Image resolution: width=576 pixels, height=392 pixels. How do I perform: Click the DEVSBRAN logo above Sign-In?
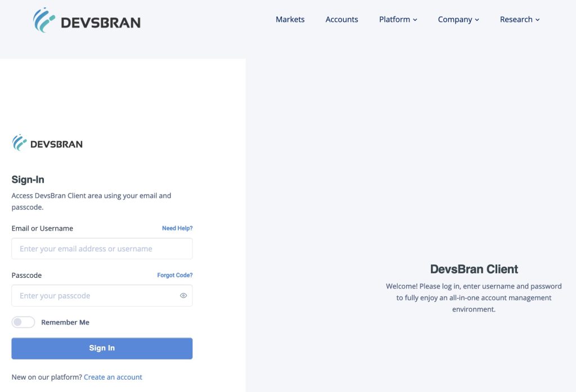click(x=47, y=143)
